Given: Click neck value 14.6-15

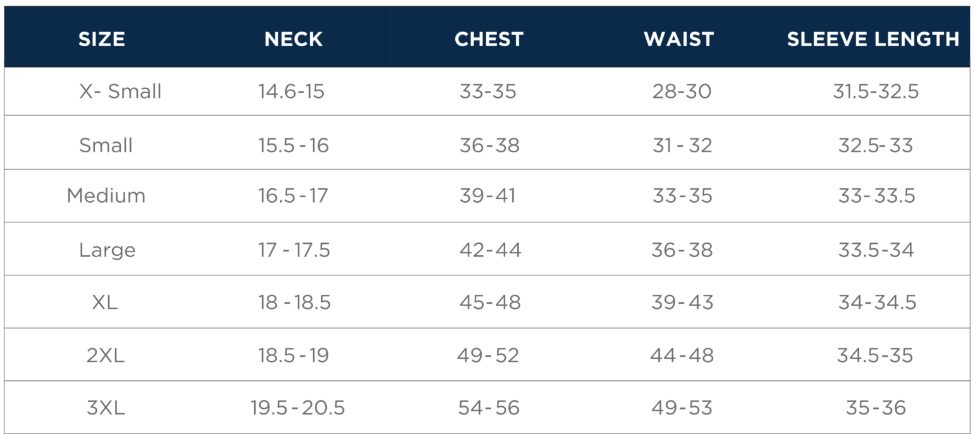Looking at the screenshot, I should coord(291,92).
